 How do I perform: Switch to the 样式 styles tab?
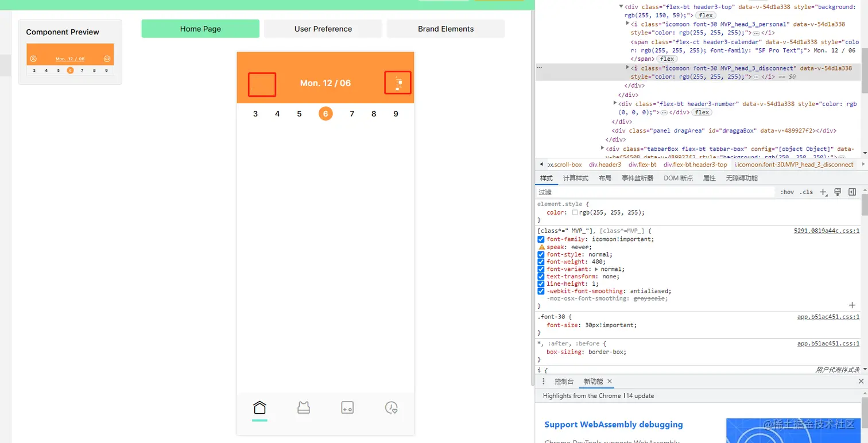546,178
